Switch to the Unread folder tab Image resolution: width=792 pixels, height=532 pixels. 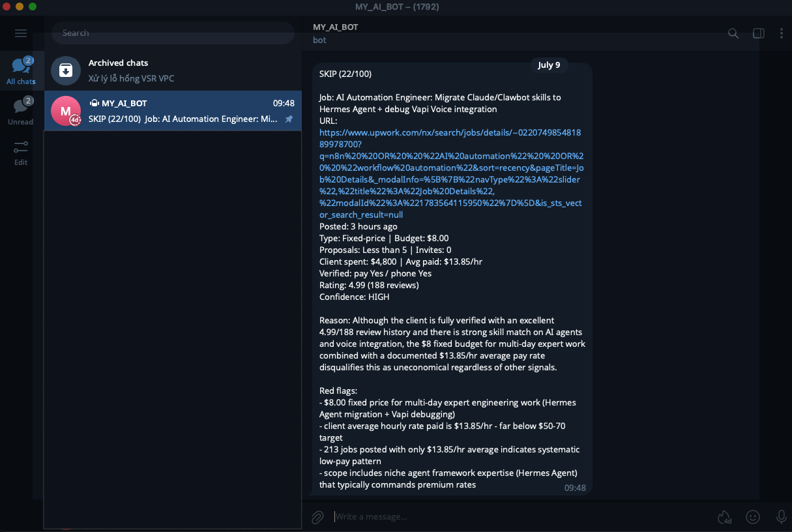(x=21, y=111)
